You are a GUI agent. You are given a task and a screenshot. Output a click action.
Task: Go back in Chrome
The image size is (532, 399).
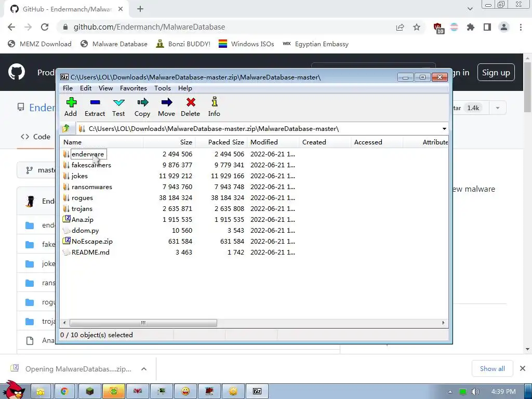(11, 27)
